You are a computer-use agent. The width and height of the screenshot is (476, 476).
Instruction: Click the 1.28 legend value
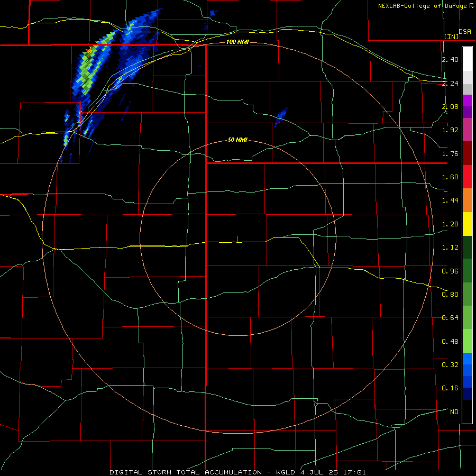click(450, 224)
